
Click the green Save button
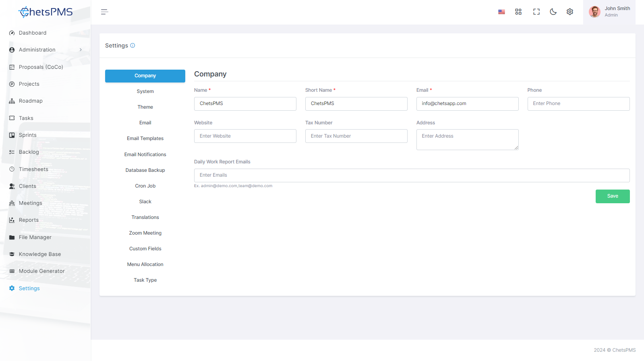point(613,196)
